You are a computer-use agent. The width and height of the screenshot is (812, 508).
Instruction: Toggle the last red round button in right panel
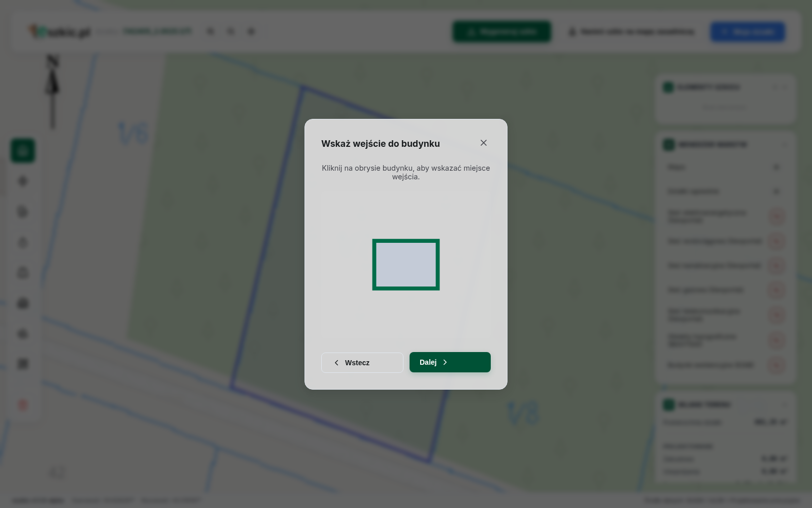pos(776,365)
